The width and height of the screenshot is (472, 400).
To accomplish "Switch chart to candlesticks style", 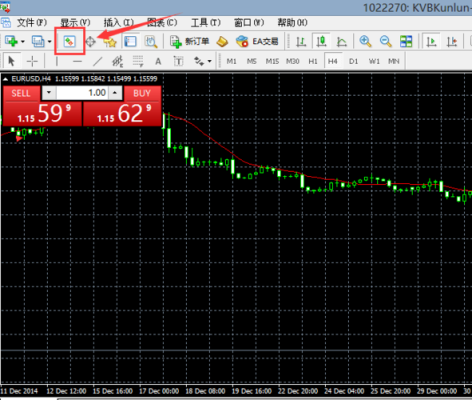I will coord(321,42).
